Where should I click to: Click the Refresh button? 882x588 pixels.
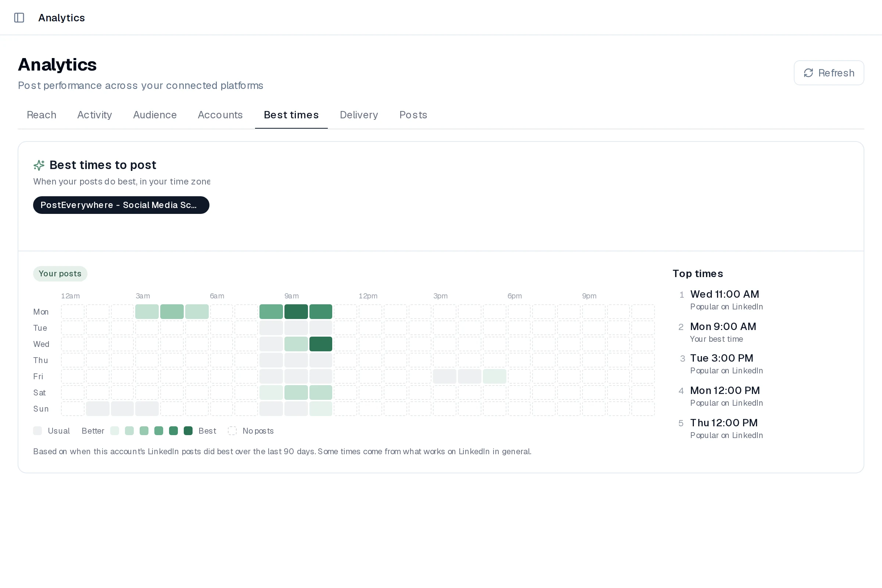point(829,73)
